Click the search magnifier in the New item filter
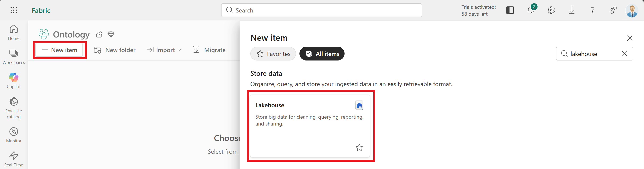 click(564, 53)
